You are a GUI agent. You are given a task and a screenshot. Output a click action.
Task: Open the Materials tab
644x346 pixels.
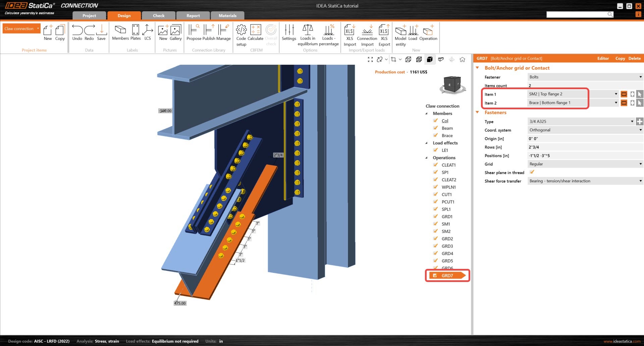[x=227, y=16]
